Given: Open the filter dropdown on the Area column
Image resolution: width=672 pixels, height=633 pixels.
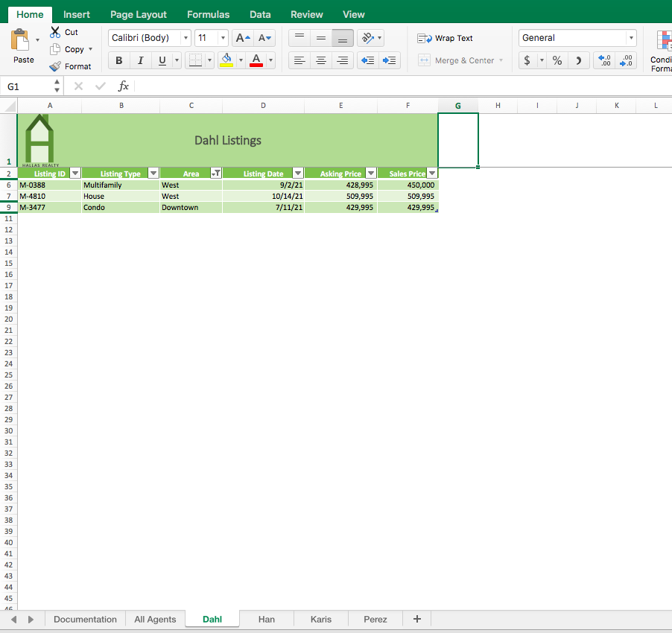Looking at the screenshot, I should pyautogui.click(x=216, y=173).
